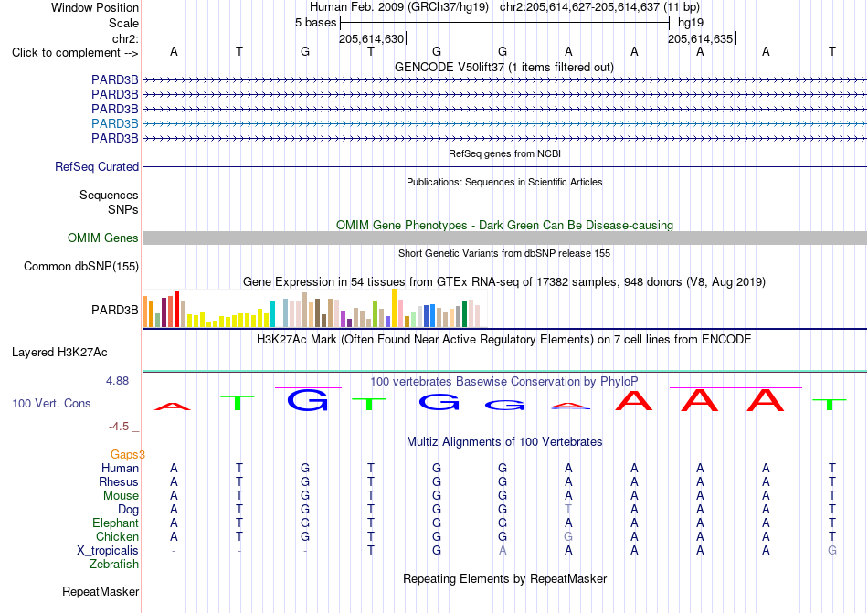Click the 205,614,635 coordinate label
This screenshot has width=868, height=613.
click(x=700, y=38)
